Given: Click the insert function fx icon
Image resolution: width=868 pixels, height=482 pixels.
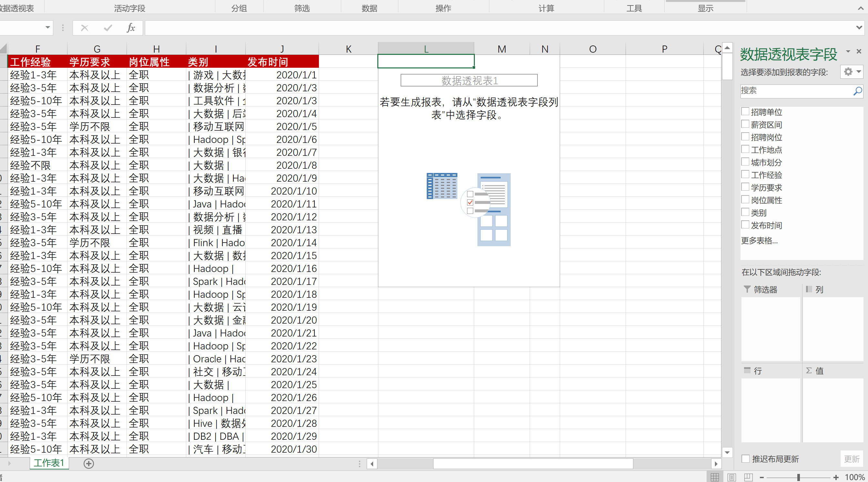Looking at the screenshot, I should 131,28.
